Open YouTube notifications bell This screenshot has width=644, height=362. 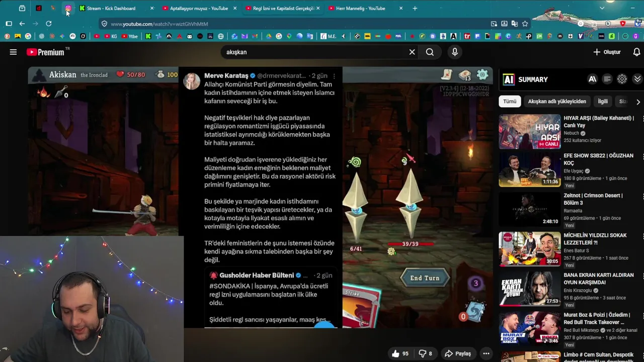pyautogui.click(x=636, y=52)
